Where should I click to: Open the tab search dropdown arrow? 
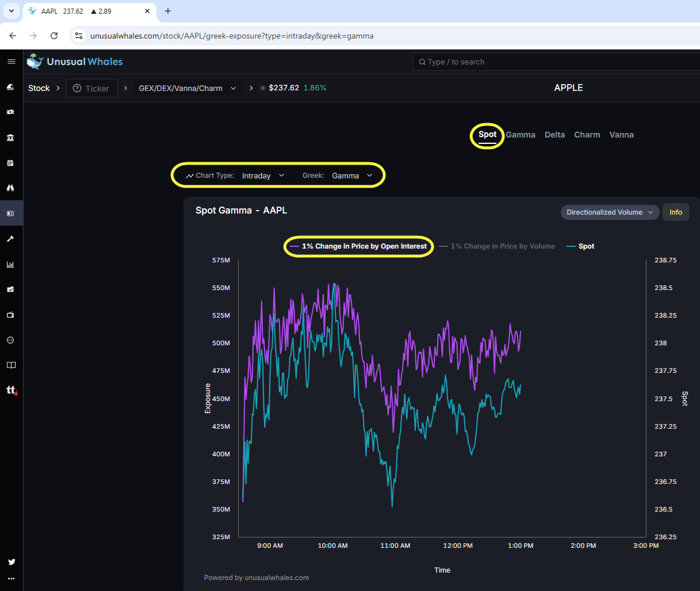11,11
